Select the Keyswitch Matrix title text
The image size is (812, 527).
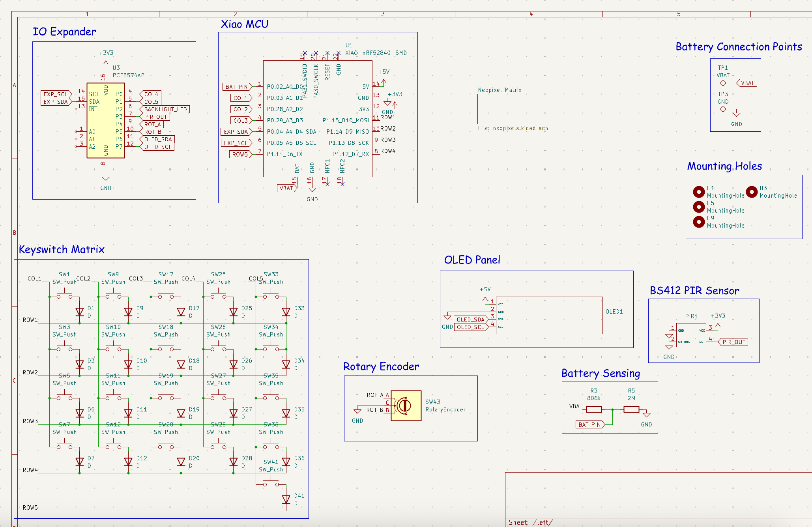[x=62, y=249]
